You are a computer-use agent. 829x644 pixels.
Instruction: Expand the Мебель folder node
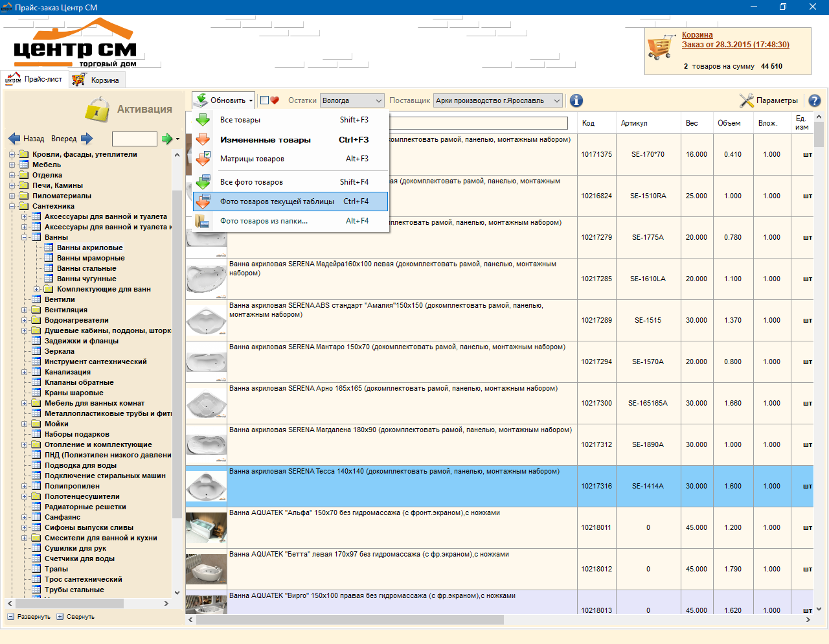pyautogui.click(x=12, y=165)
